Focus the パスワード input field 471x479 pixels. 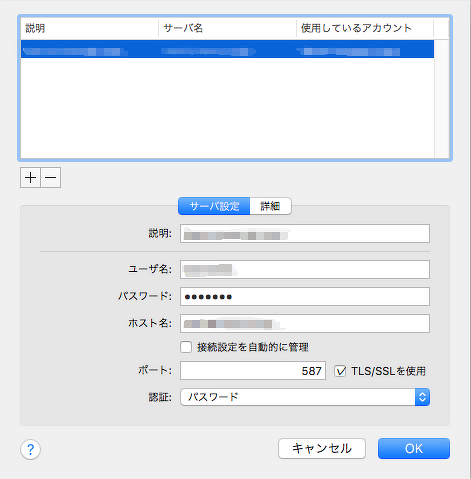point(305,296)
